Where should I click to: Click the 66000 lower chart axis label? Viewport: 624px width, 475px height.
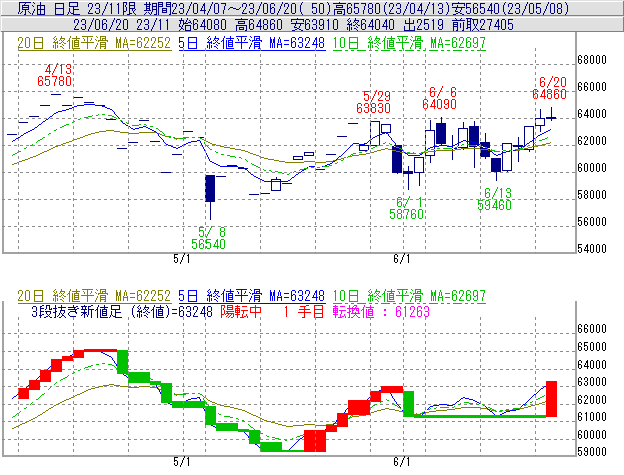(592, 329)
